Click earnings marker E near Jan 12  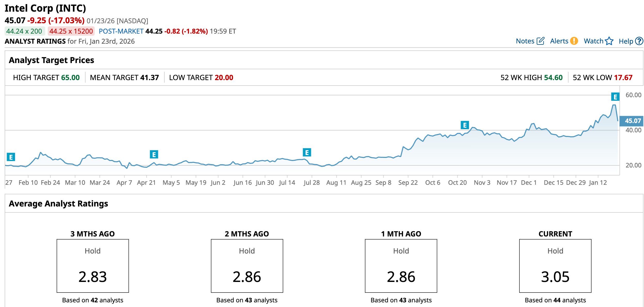coord(615,97)
